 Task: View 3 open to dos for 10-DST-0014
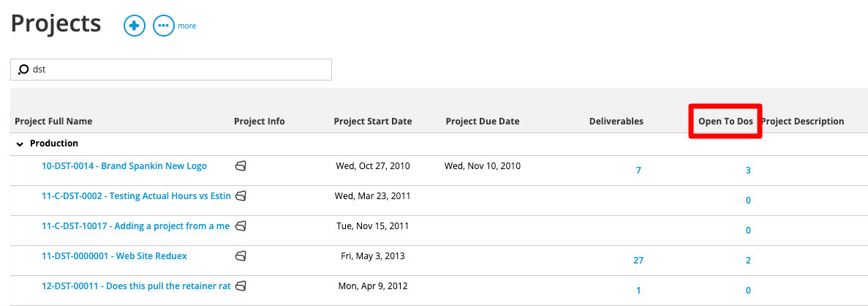748,170
